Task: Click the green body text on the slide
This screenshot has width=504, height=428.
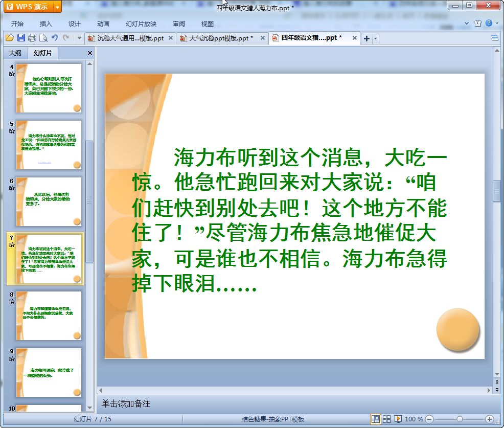Action: 289,220
